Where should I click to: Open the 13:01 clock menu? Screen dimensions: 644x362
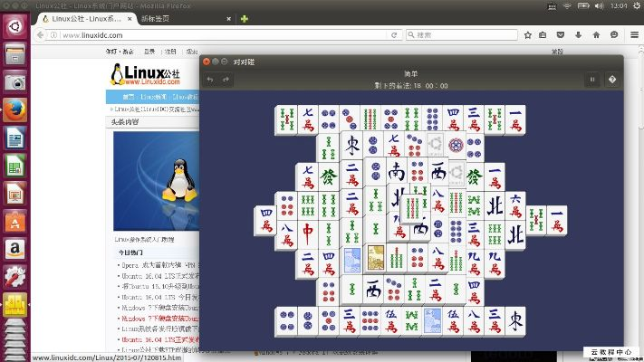pos(619,5)
